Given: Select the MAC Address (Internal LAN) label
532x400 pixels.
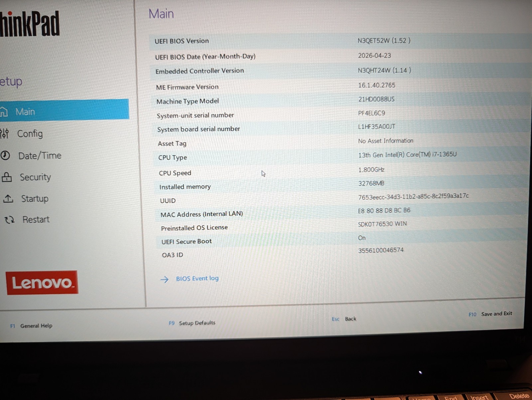Looking at the screenshot, I should coord(202,214).
